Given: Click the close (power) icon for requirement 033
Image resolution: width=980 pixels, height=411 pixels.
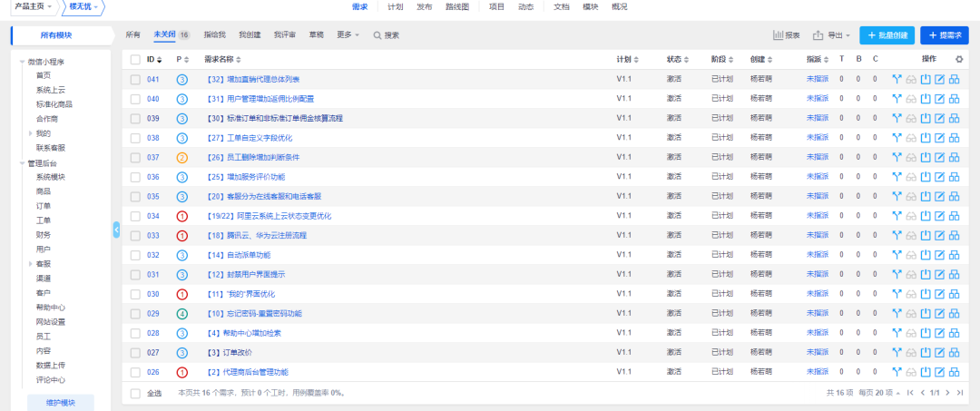Looking at the screenshot, I should click(926, 235).
